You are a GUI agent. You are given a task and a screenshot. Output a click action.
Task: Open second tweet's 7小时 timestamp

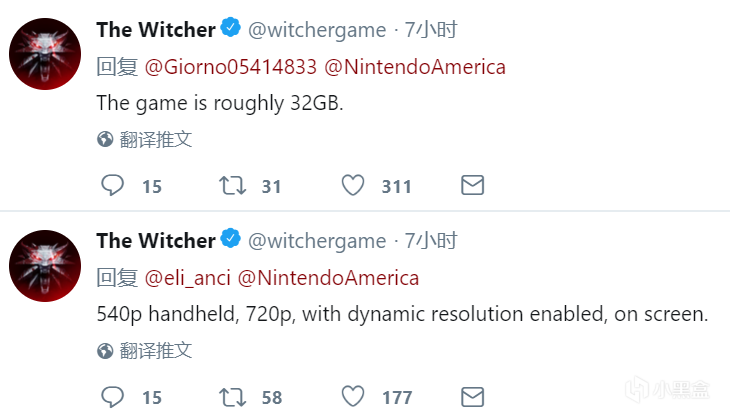pyautogui.click(x=431, y=241)
